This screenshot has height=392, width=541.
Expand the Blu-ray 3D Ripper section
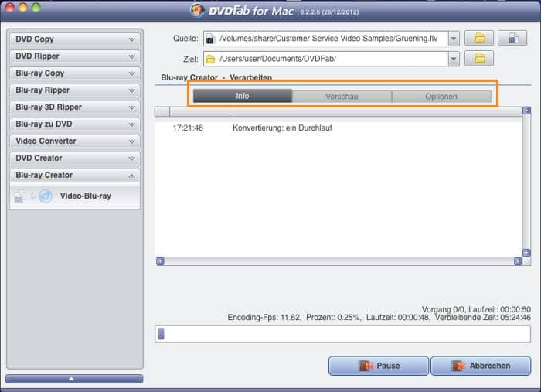[x=75, y=107]
